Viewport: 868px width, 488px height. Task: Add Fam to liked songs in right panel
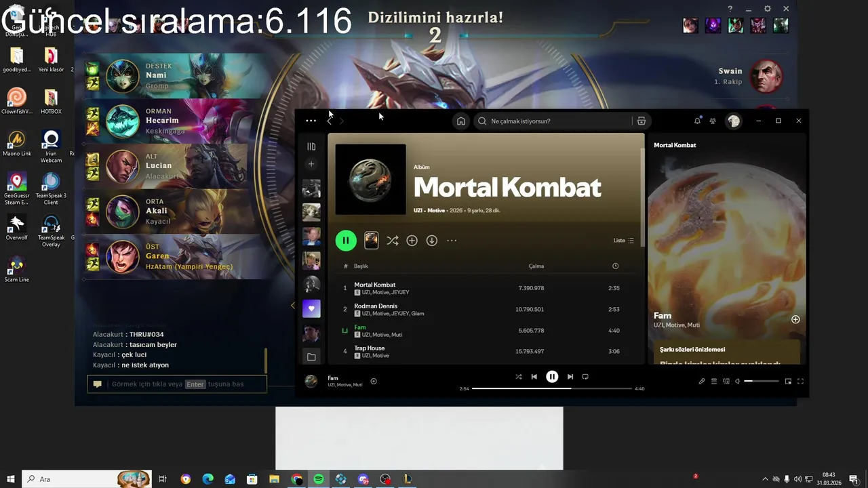(x=795, y=319)
